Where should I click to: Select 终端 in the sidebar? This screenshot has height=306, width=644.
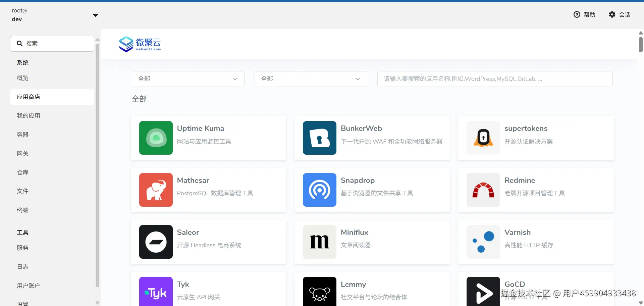(52, 210)
